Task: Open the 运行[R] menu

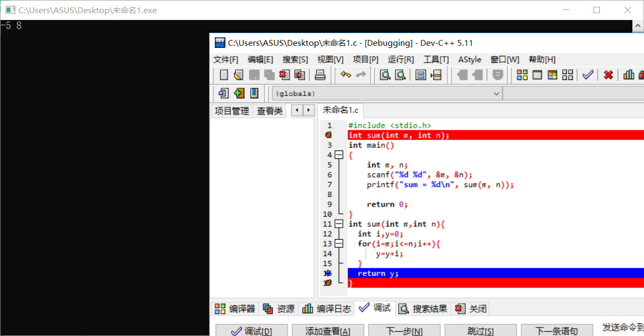Action: point(401,59)
